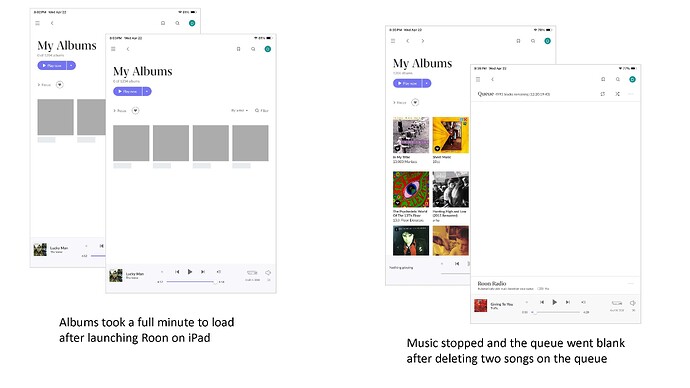
Task: Click bookmark icon on the Queue screen toolbar
Action: [603, 79]
